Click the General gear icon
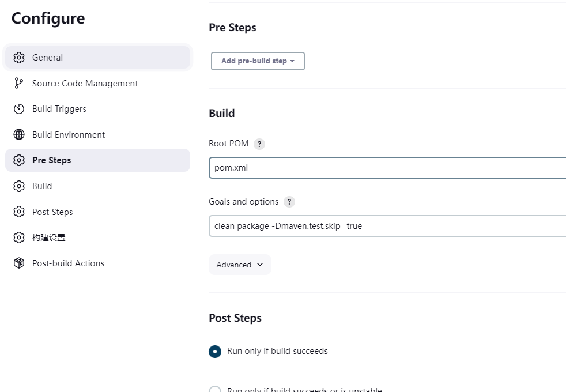 tap(19, 58)
